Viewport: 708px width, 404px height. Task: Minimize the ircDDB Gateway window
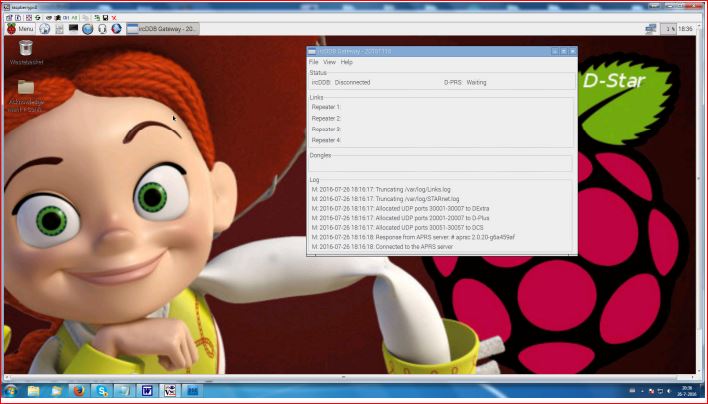(555, 51)
